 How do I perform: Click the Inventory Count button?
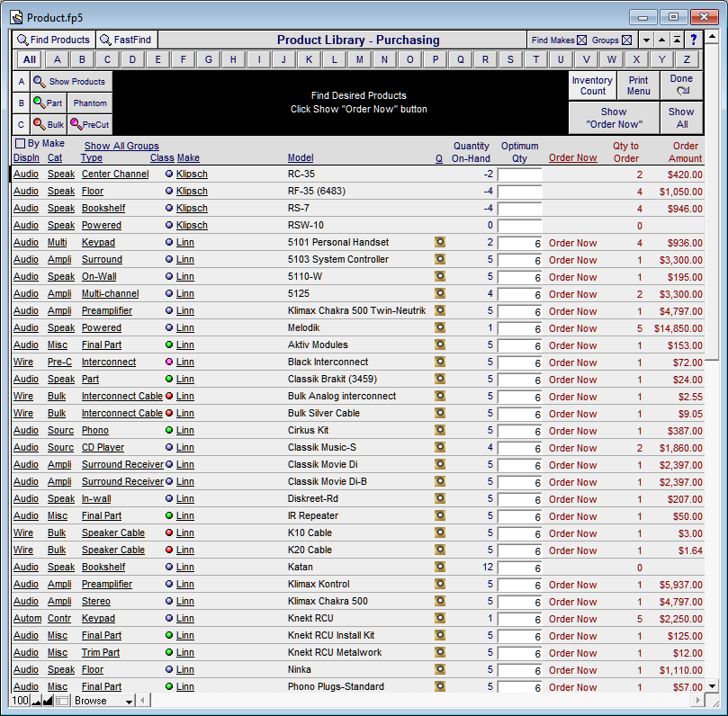pyautogui.click(x=592, y=85)
